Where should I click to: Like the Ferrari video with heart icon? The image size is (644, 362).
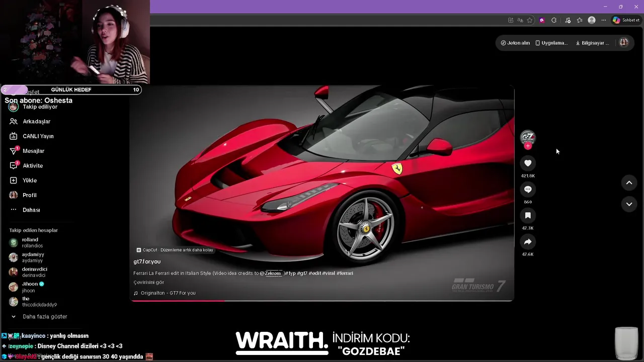click(528, 163)
